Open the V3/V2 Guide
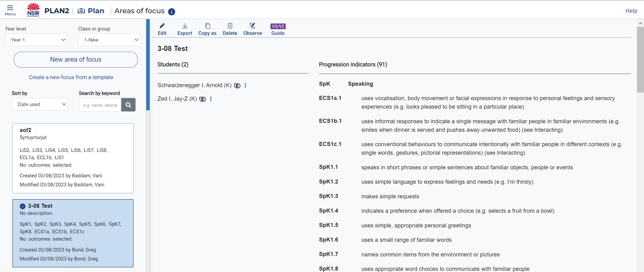This screenshot has height=272, width=644. click(278, 29)
